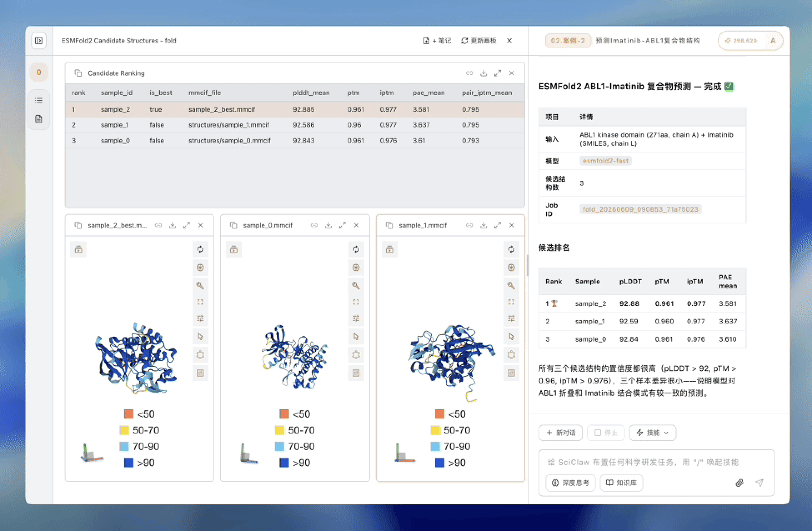Click the top-left toolbox icon in sample_2_best viewer
This screenshot has height=531, width=812.
pos(78,250)
